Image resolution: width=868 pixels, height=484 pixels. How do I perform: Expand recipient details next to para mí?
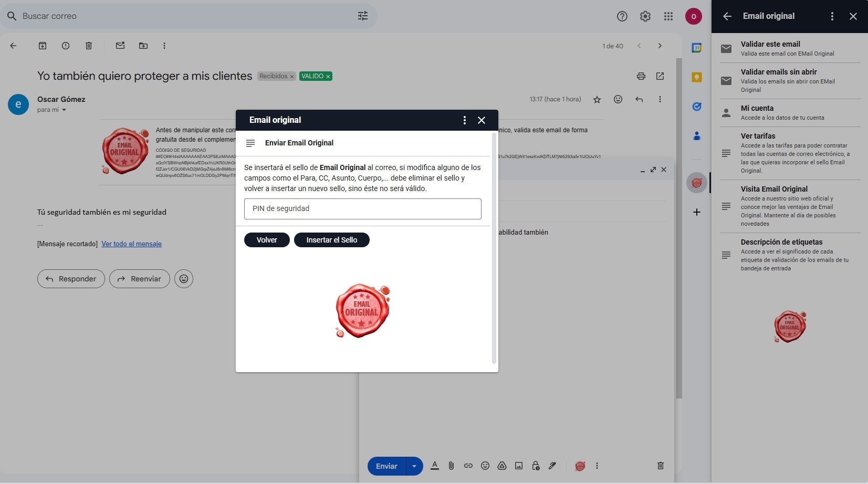pyautogui.click(x=64, y=110)
